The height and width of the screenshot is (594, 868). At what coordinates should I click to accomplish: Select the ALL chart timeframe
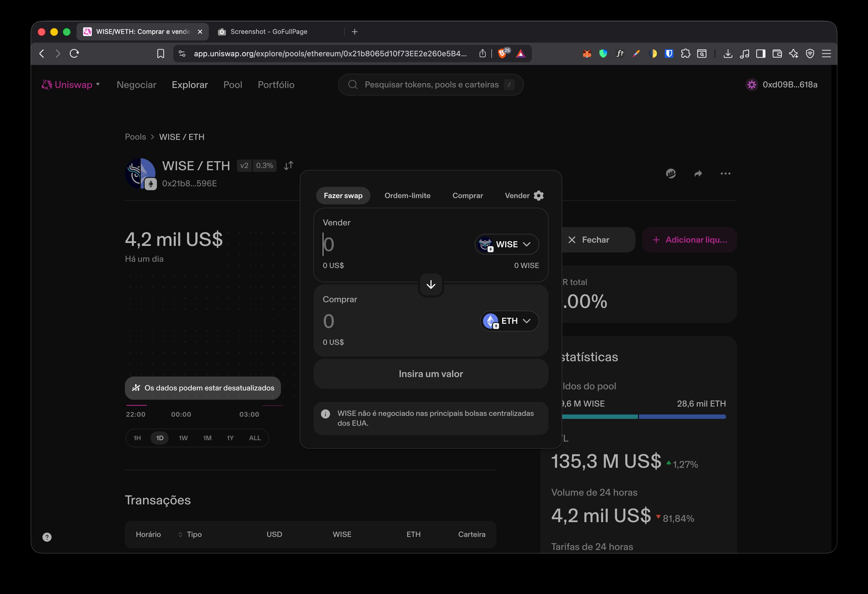coord(255,438)
